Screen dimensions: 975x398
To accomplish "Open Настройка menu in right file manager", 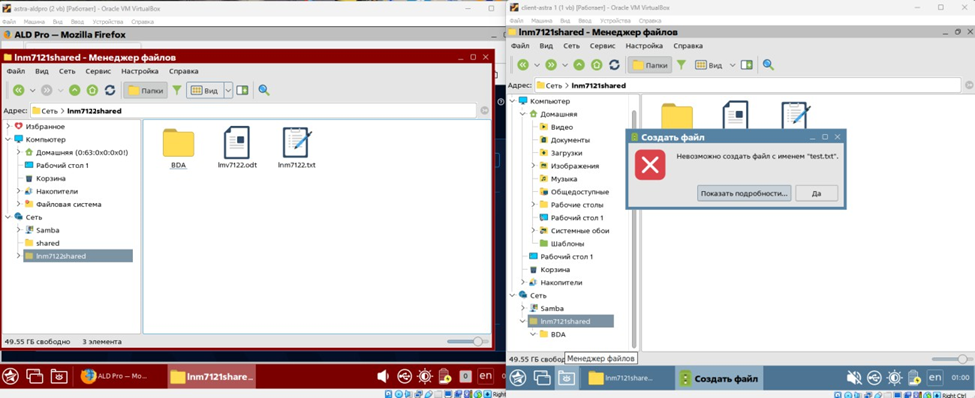I will [644, 46].
